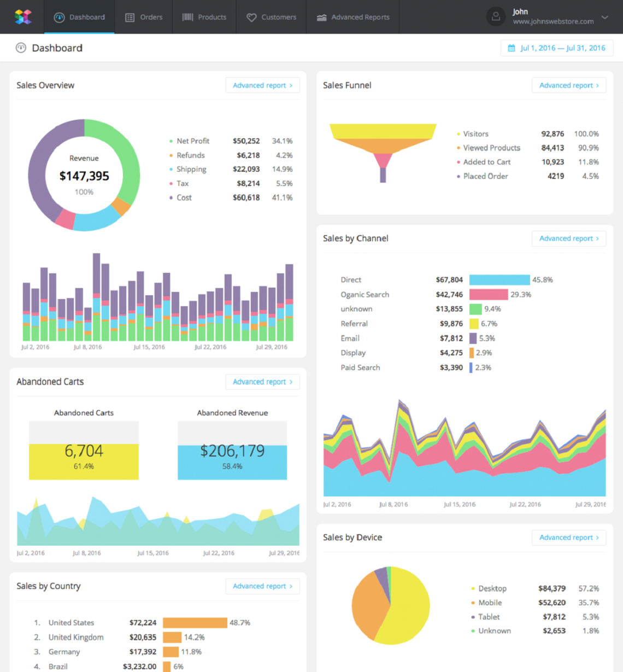Open the Products section via its barcode icon

[187, 16]
